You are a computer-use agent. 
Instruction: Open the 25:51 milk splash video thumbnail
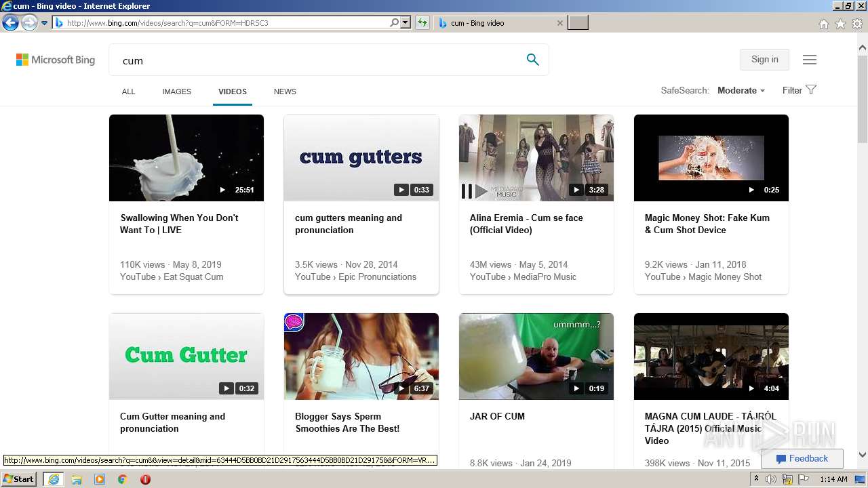186,158
